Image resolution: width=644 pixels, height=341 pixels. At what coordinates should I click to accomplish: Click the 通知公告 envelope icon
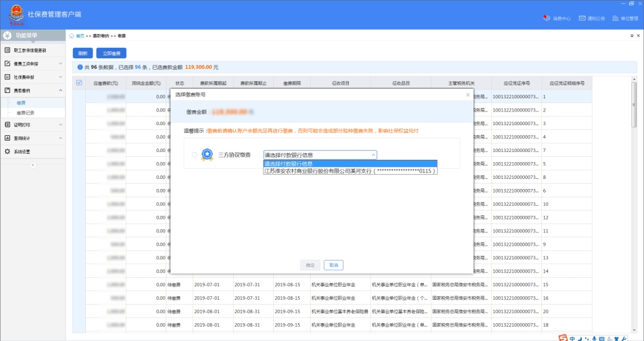(582, 18)
